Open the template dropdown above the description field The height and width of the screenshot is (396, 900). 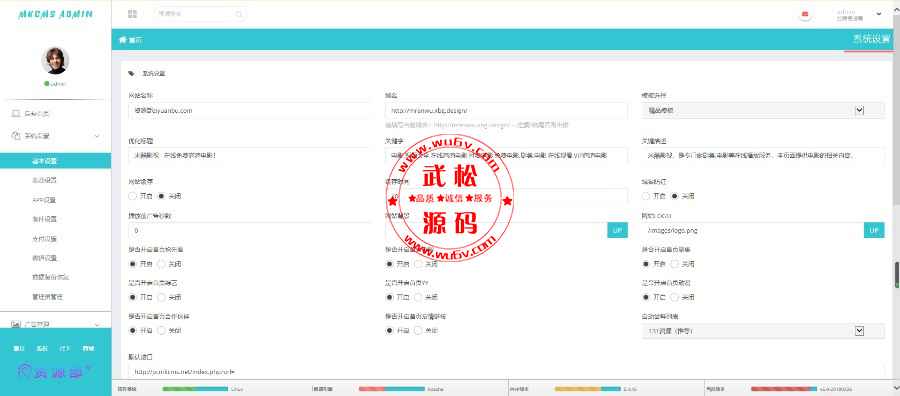coord(763,110)
